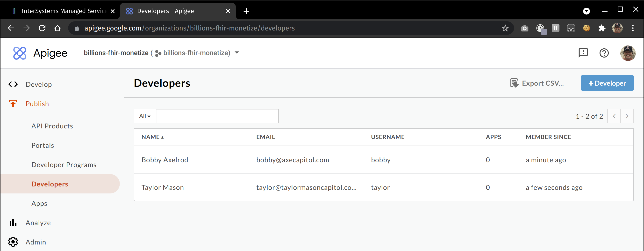Screen dimensions: 644x251
Task: Click the Export CSV icon
Action: pos(514,83)
